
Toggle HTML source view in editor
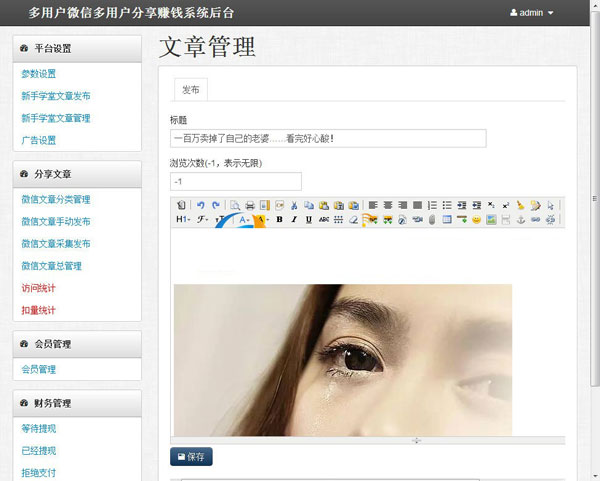point(181,205)
